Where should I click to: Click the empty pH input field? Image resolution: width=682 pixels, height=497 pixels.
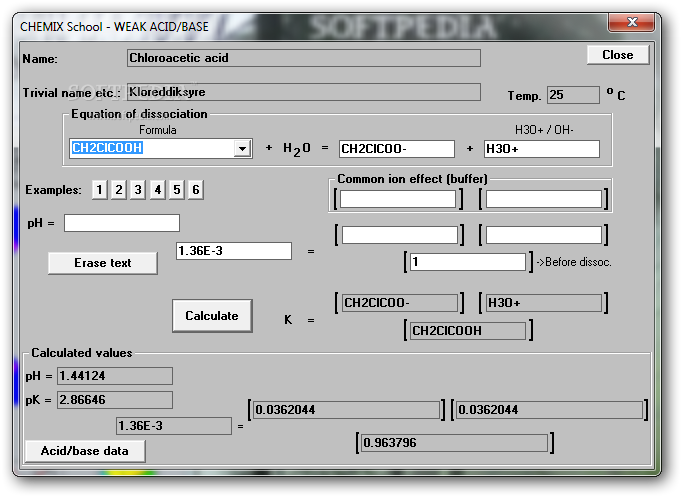pyautogui.click(x=122, y=223)
